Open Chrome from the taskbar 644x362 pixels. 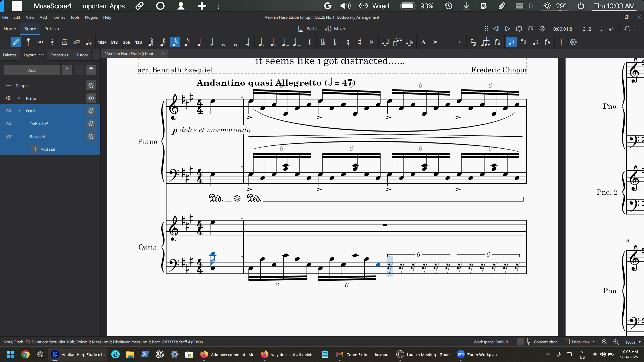26,355
